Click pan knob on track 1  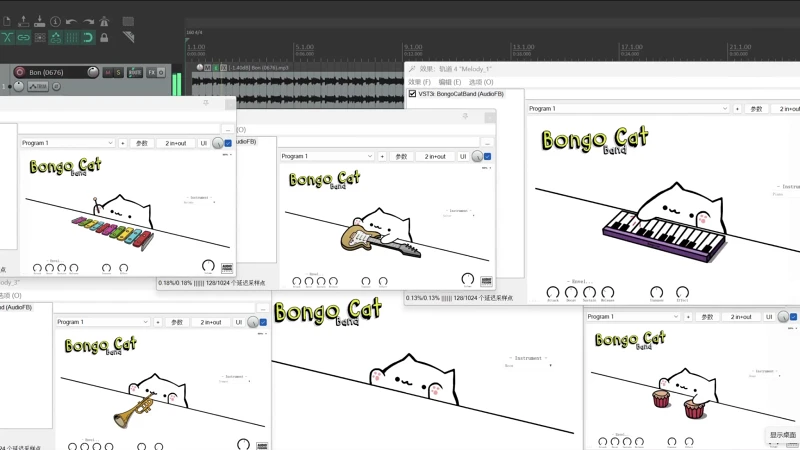coord(18,87)
